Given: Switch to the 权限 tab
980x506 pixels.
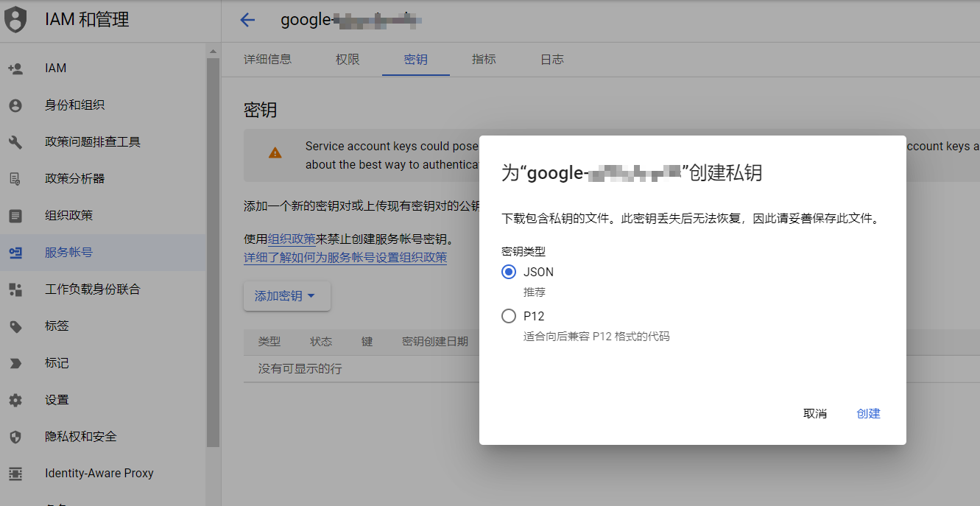Looking at the screenshot, I should (348, 60).
